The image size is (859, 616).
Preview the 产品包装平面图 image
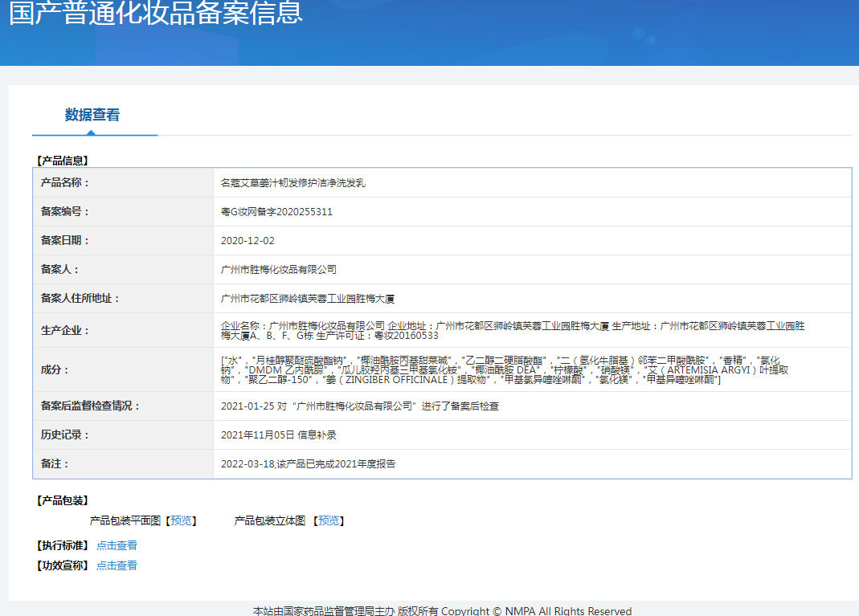coord(182,520)
